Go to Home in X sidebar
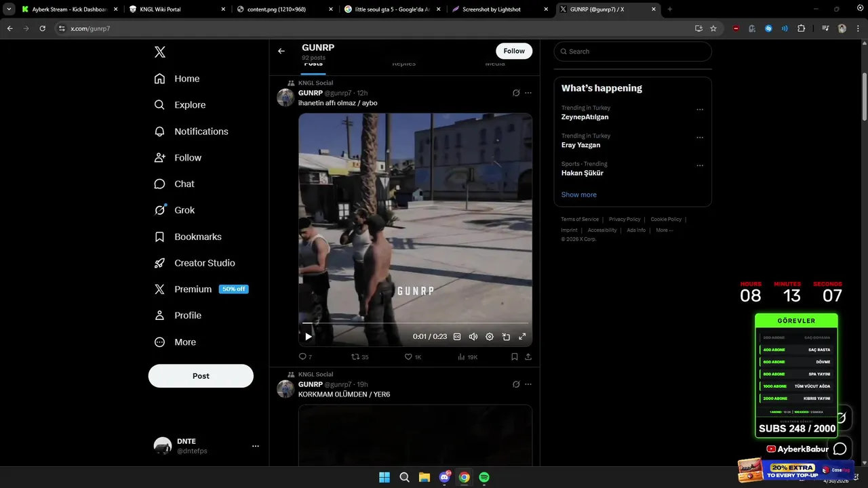The height and width of the screenshot is (488, 868). tap(177, 79)
